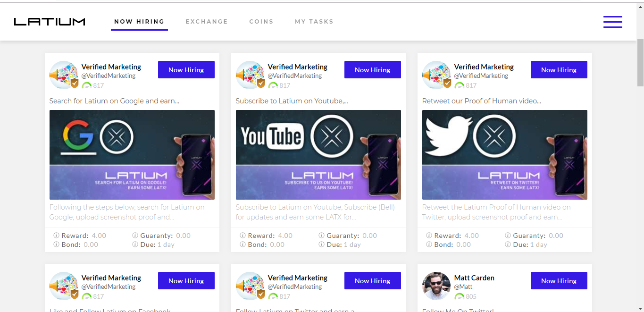Click the @Matt handle
This screenshot has height=312, width=644.
(463, 287)
